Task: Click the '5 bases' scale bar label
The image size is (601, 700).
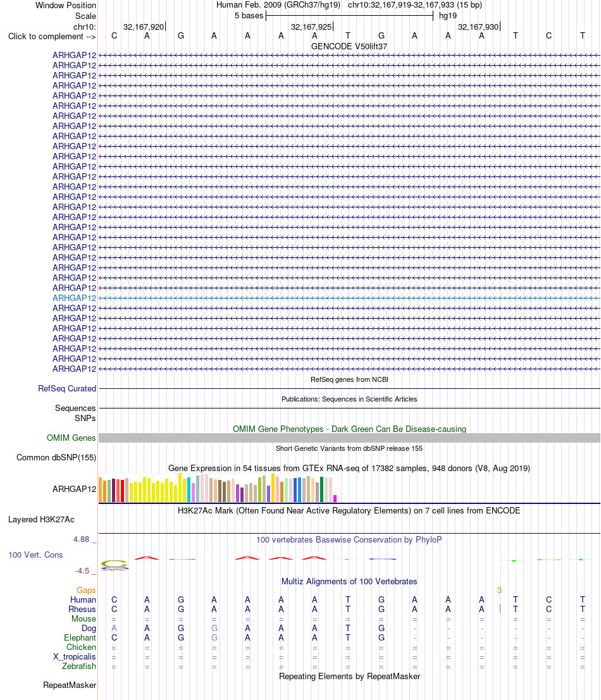Action: [x=249, y=16]
